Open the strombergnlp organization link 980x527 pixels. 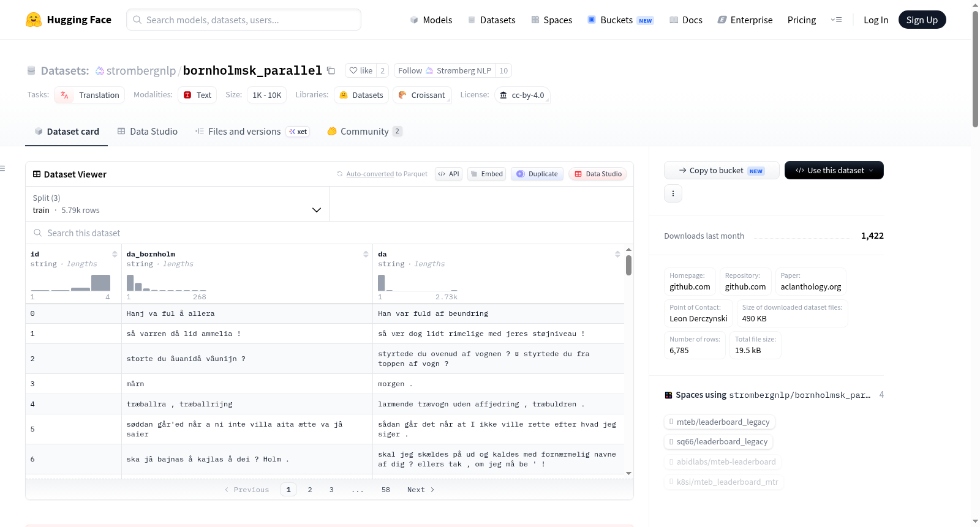pos(141,70)
